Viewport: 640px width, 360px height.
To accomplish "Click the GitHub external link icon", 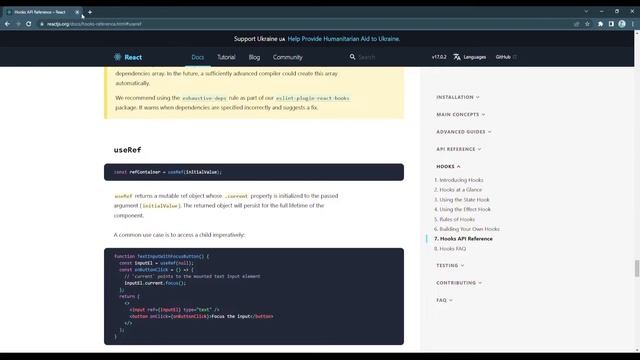I will [515, 57].
